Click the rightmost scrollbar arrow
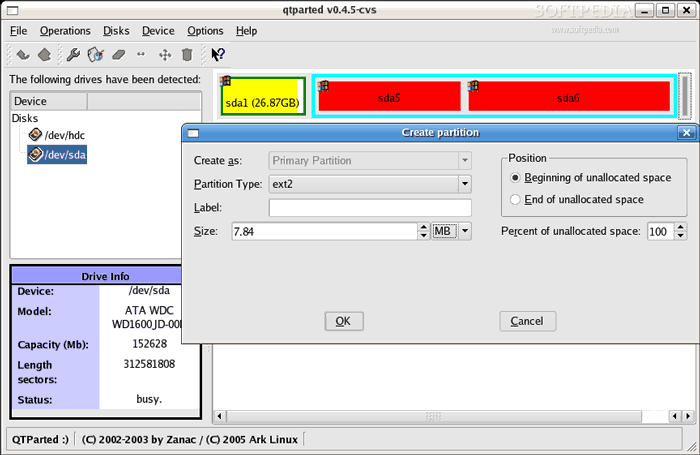Screen dimensions: 700x455 pos(688,416)
